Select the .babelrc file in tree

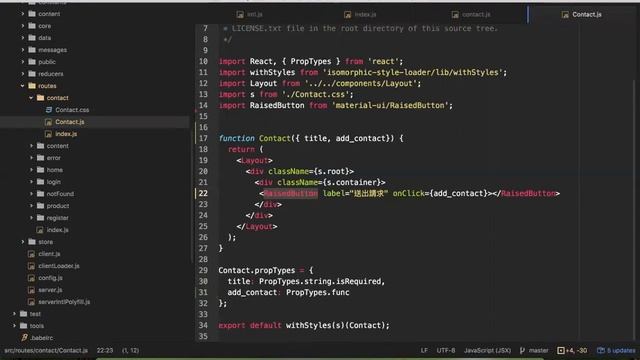coord(41,338)
